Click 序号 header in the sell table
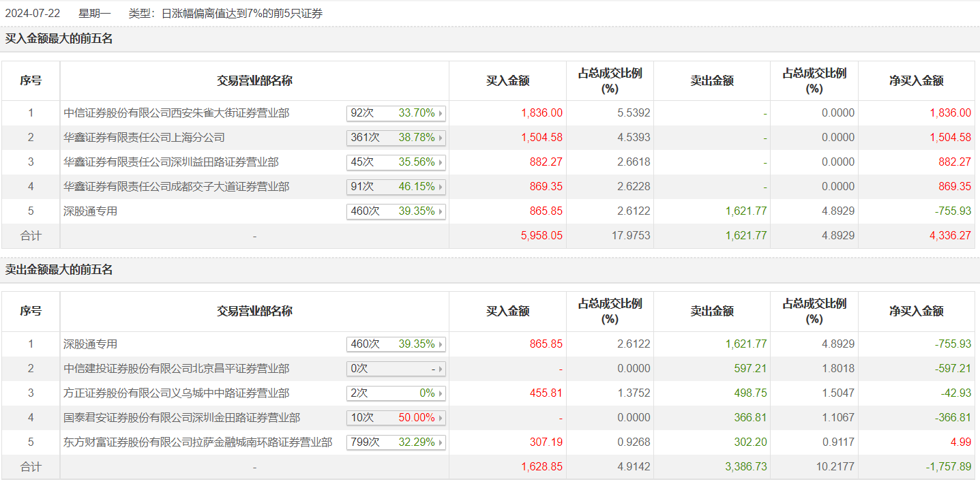 click(31, 312)
